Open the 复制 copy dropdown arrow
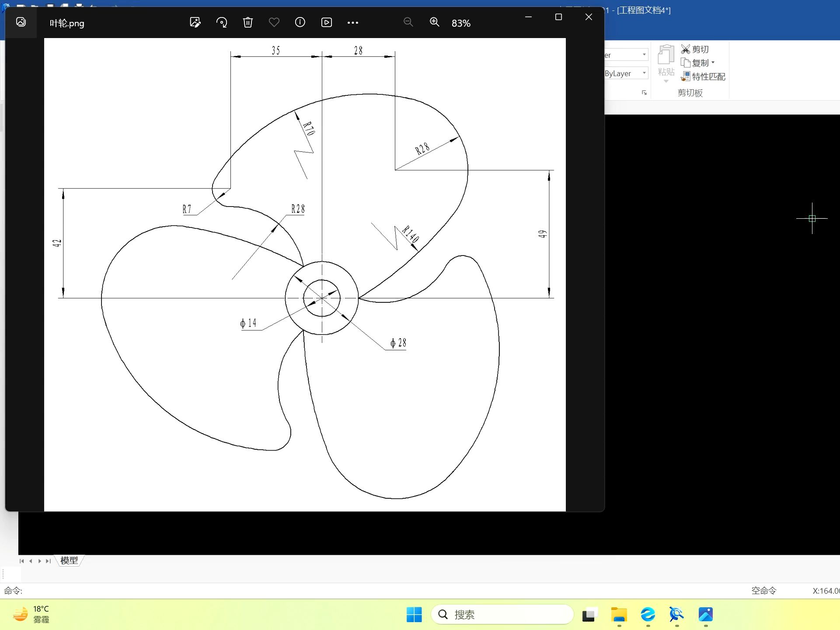The width and height of the screenshot is (840, 630). point(713,63)
